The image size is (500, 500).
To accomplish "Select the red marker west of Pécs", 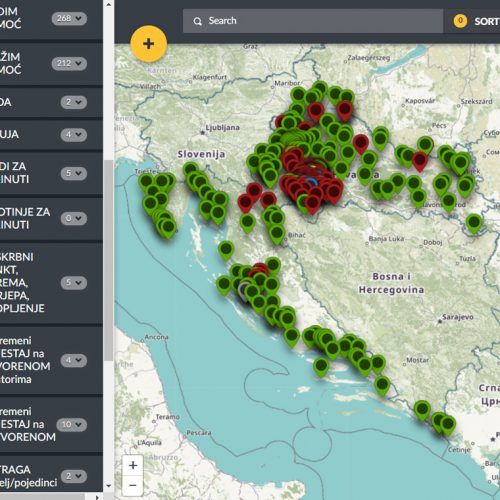I will (x=361, y=144).
